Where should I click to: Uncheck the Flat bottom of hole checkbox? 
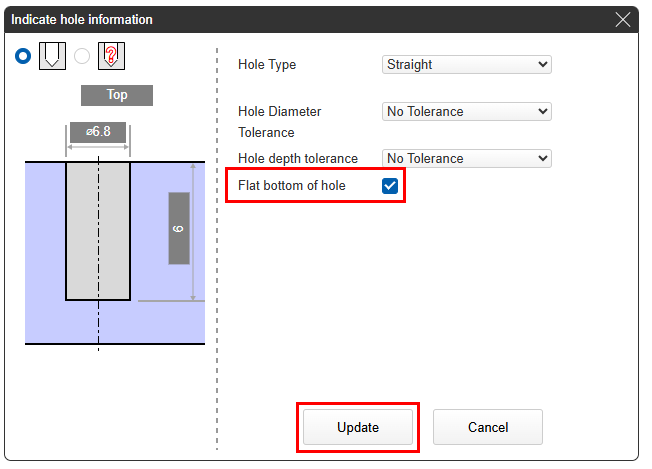click(x=390, y=186)
